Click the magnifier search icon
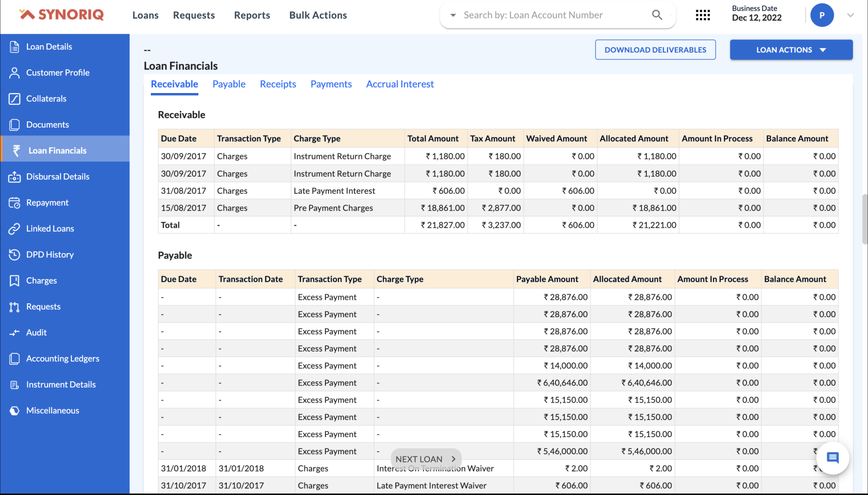Image resolution: width=868 pixels, height=495 pixels. (x=657, y=15)
